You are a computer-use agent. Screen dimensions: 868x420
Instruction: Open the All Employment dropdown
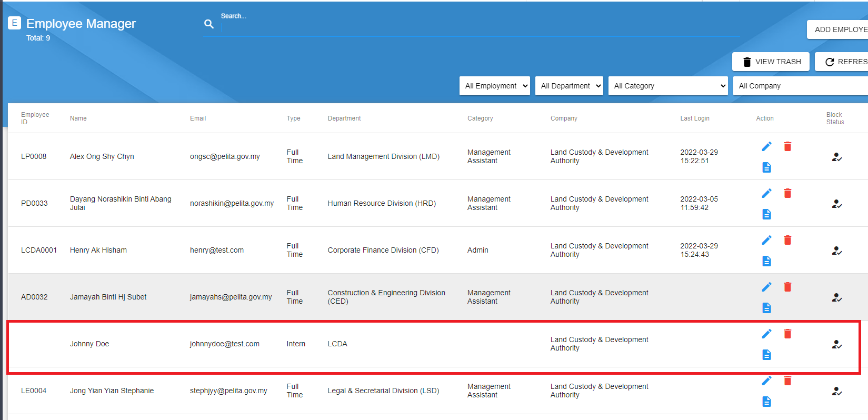point(495,86)
